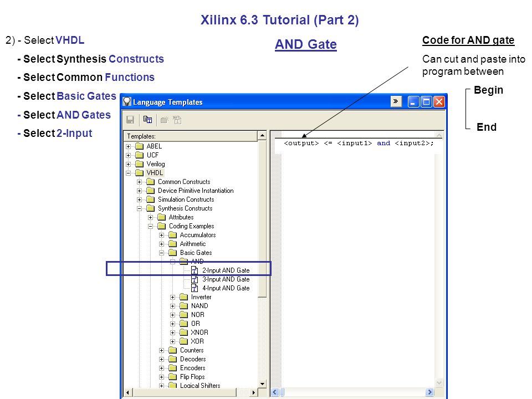Click the double-chevron toolbar options button
Image resolution: width=532 pixels, height=399 pixels.
396,101
